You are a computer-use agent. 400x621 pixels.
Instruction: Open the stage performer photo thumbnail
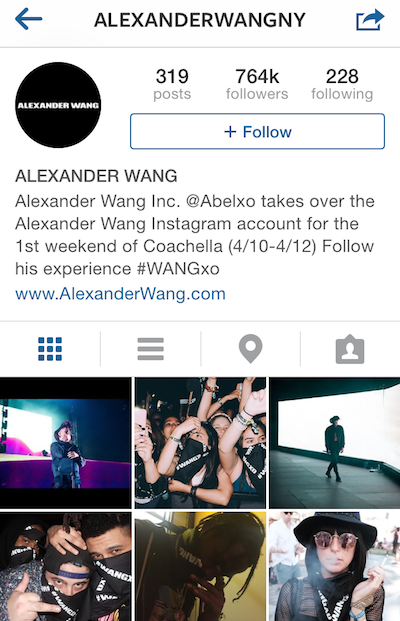click(x=65, y=443)
